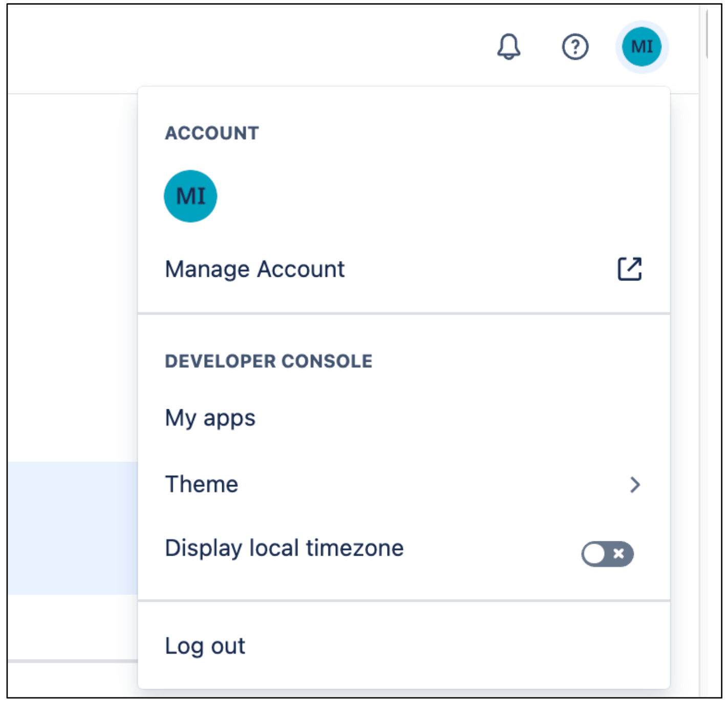Open Manage Account

tap(254, 268)
